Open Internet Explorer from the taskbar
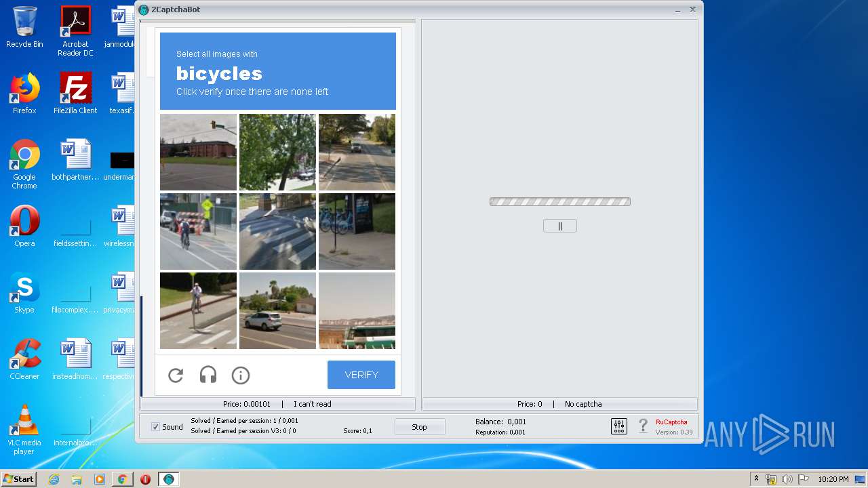 click(54, 479)
